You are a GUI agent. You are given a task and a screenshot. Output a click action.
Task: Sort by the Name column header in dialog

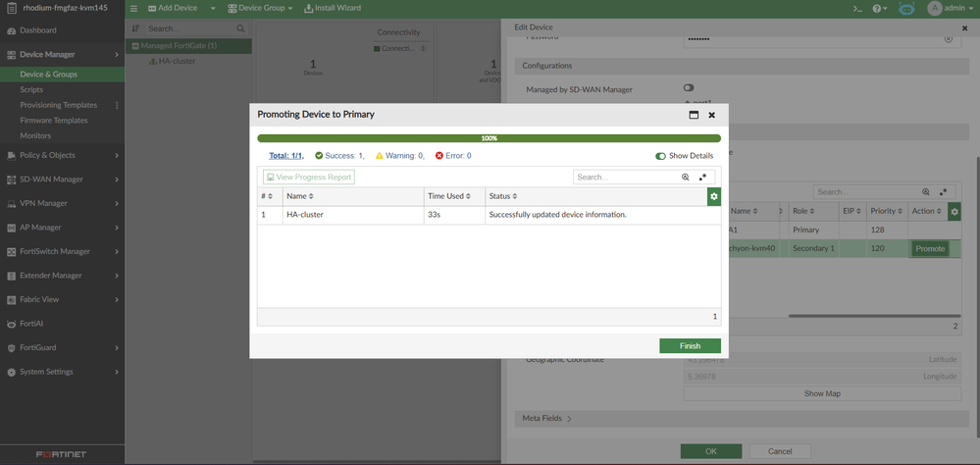pos(300,196)
